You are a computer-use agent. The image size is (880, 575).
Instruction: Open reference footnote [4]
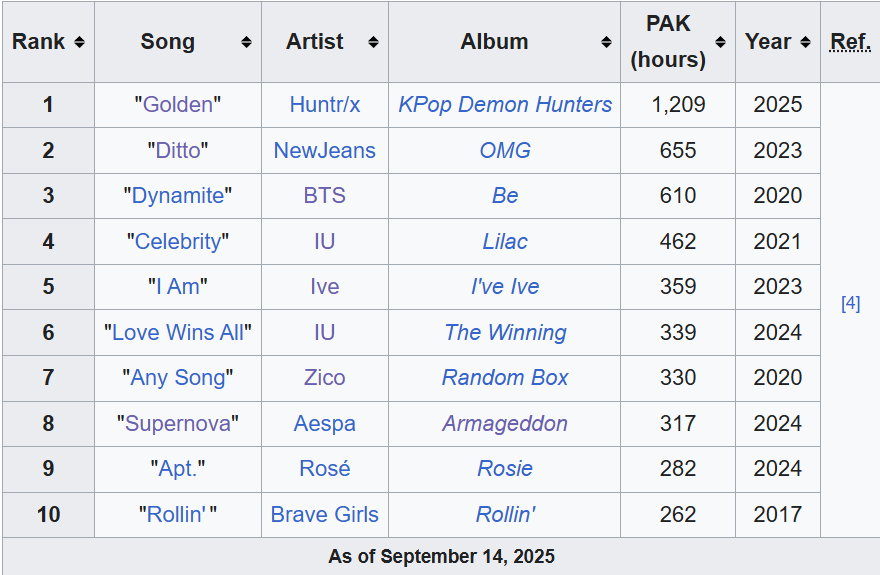click(850, 303)
